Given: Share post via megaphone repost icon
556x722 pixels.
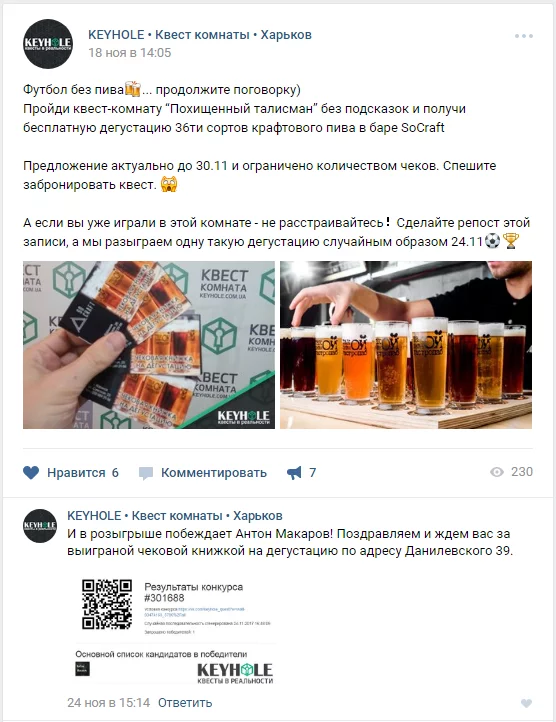Looking at the screenshot, I should (294, 472).
